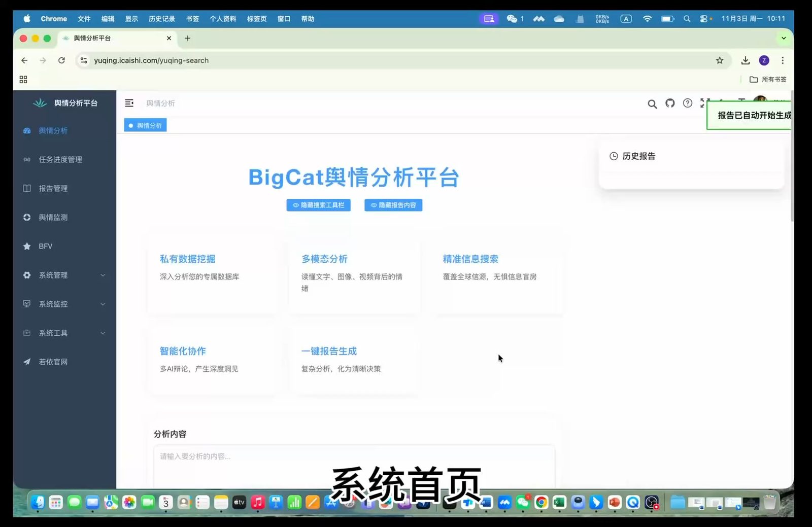Click the 舆情分析 breadcrumb text

coord(160,103)
